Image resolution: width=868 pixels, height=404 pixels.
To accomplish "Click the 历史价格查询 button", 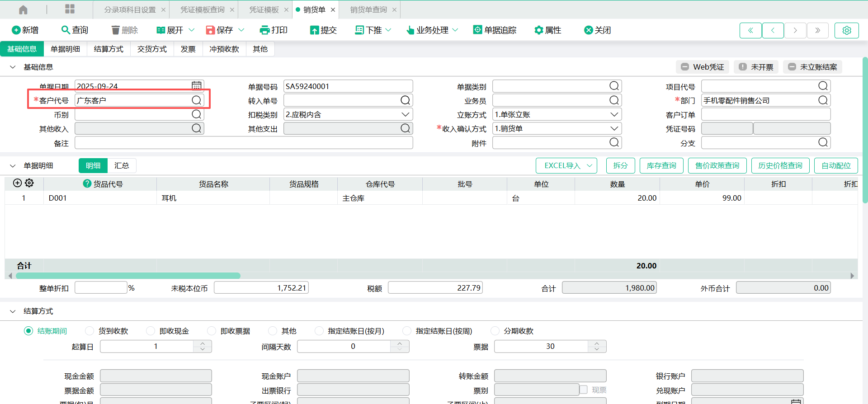I will [780, 165].
